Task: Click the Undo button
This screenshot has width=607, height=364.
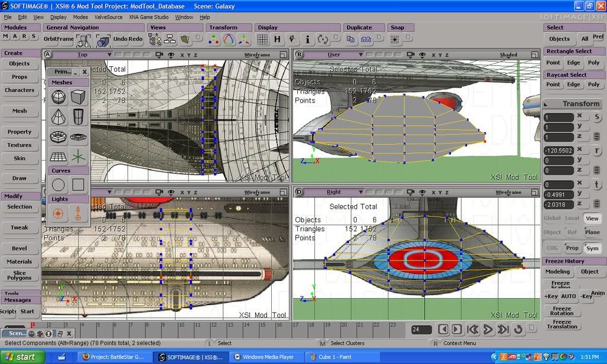Action: click(x=120, y=39)
